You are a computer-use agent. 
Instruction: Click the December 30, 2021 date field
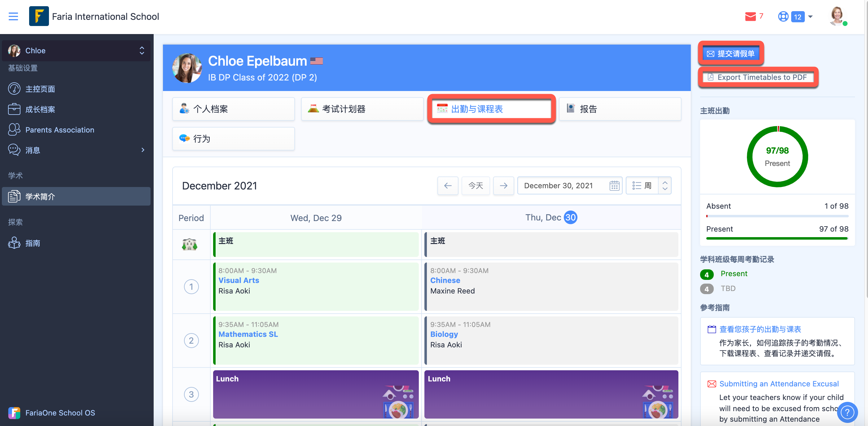tap(569, 185)
